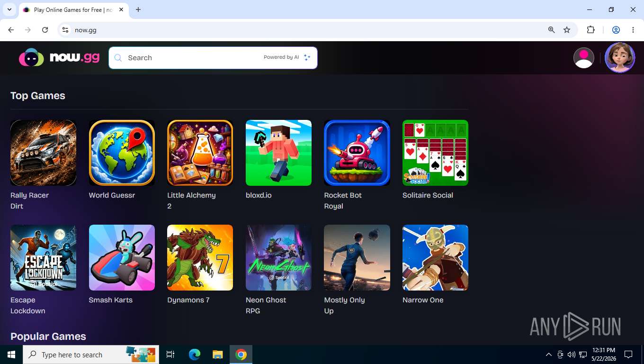Click the magnifier icon in search box
This screenshot has height=364, width=644.
118,58
